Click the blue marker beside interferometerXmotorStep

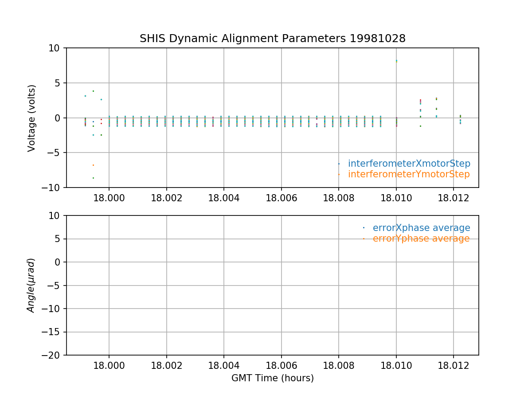tap(339, 164)
